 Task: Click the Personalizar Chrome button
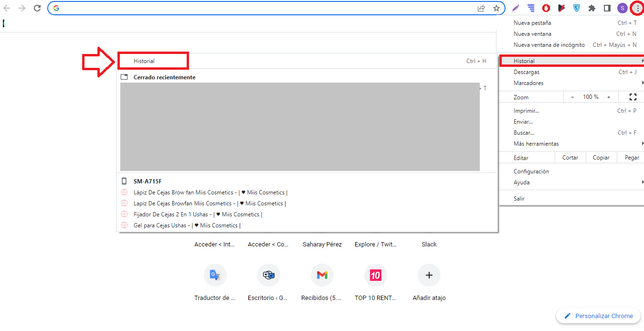point(599,316)
